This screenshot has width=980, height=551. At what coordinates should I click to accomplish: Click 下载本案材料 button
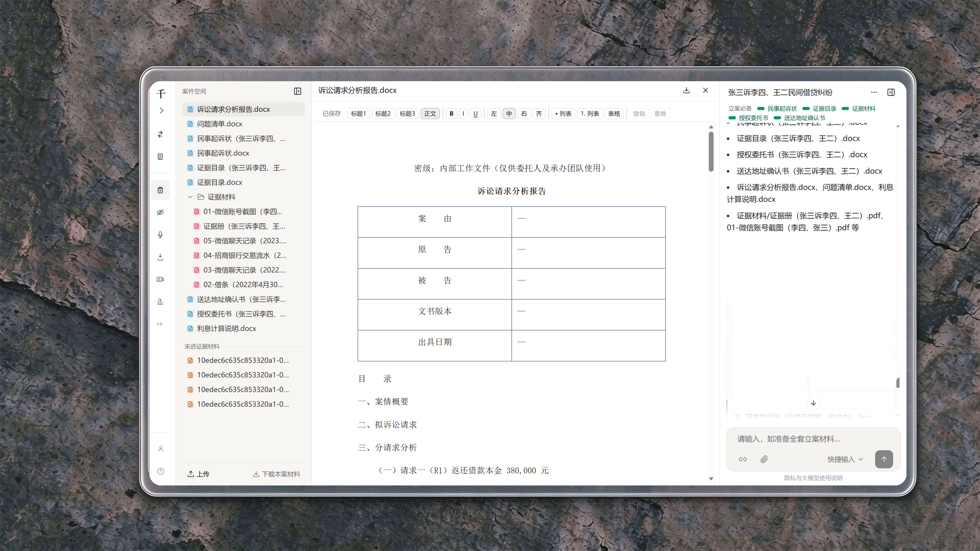[277, 474]
